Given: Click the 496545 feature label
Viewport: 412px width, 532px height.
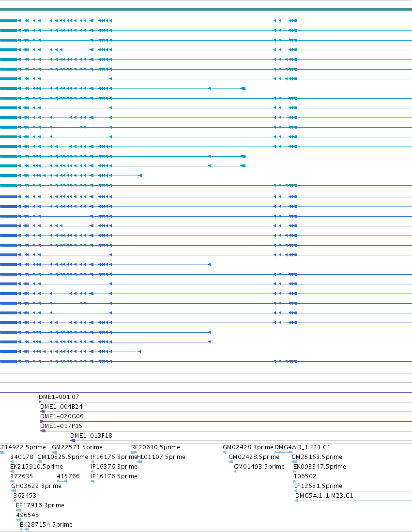Looking at the screenshot, I should coord(28,515).
